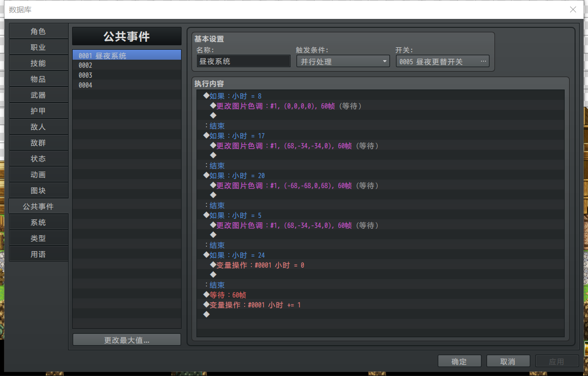Switch to the 职业 tab
Image resolution: width=588 pixels, height=376 pixels.
tap(39, 47)
